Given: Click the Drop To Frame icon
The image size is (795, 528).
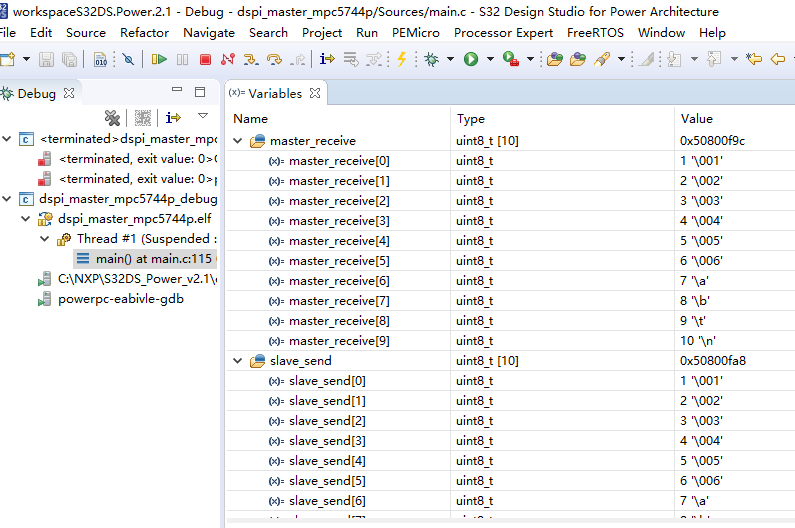Looking at the screenshot, I should tap(351, 59).
